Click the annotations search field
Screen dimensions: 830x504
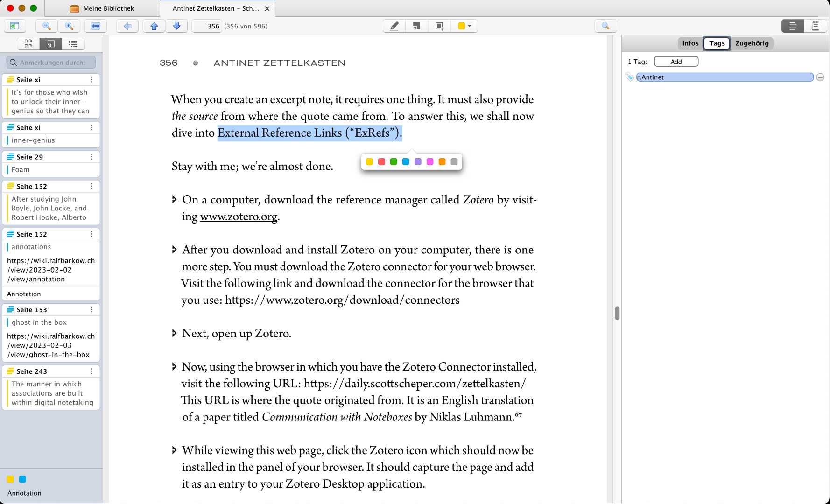[51, 63]
